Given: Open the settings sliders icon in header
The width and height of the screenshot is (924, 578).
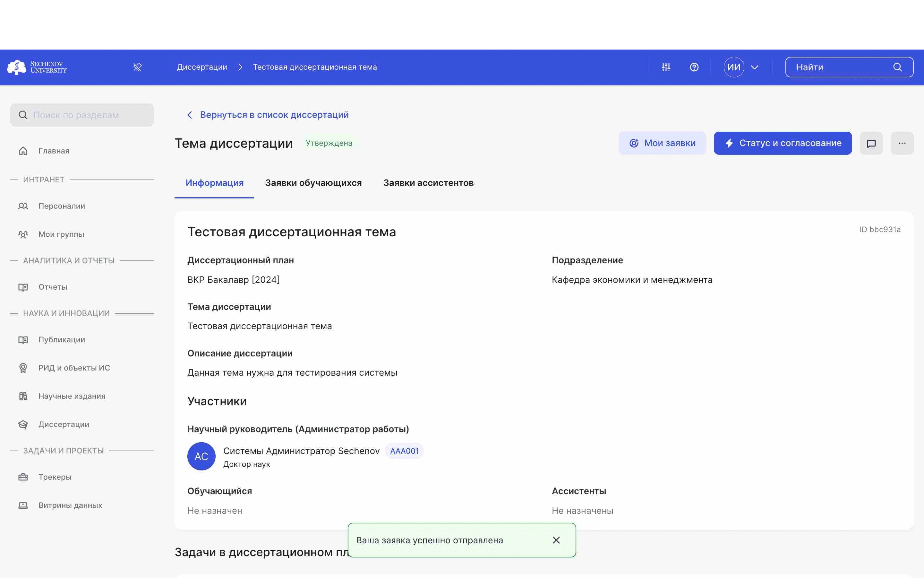Looking at the screenshot, I should (666, 67).
